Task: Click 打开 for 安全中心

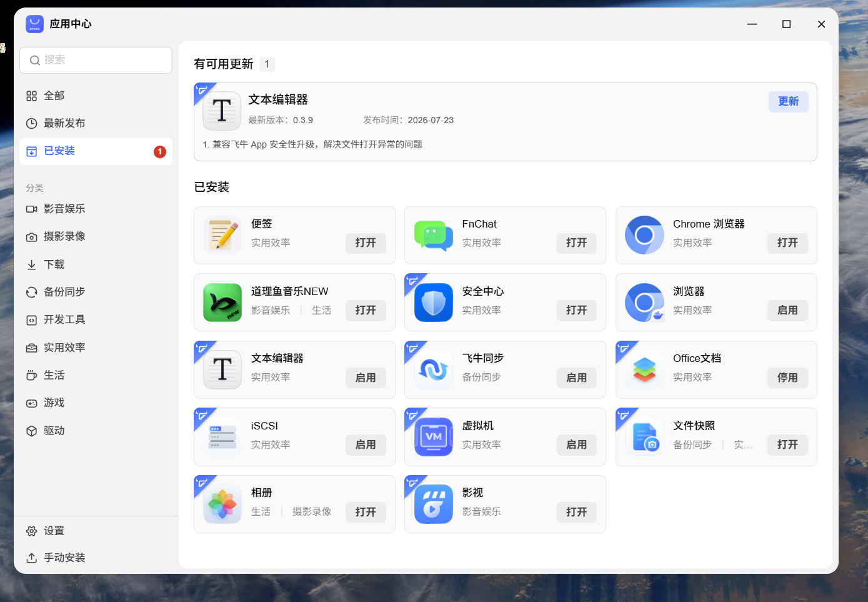Action: click(576, 311)
